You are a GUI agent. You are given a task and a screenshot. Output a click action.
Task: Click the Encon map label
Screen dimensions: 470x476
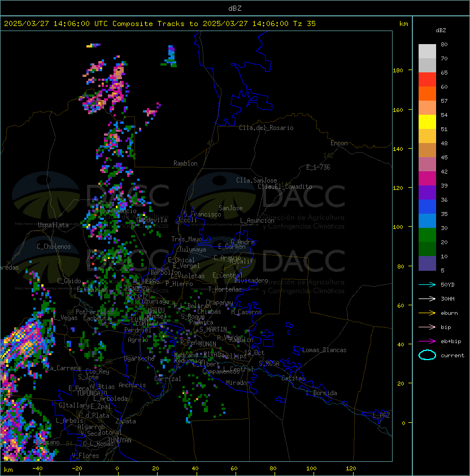[x=339, y=143]
